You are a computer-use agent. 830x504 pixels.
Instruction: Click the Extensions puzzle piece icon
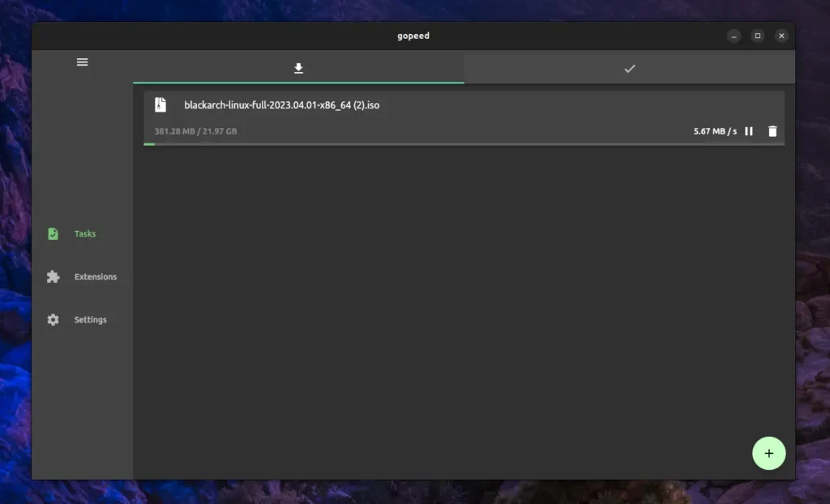[x=53, y=276]
